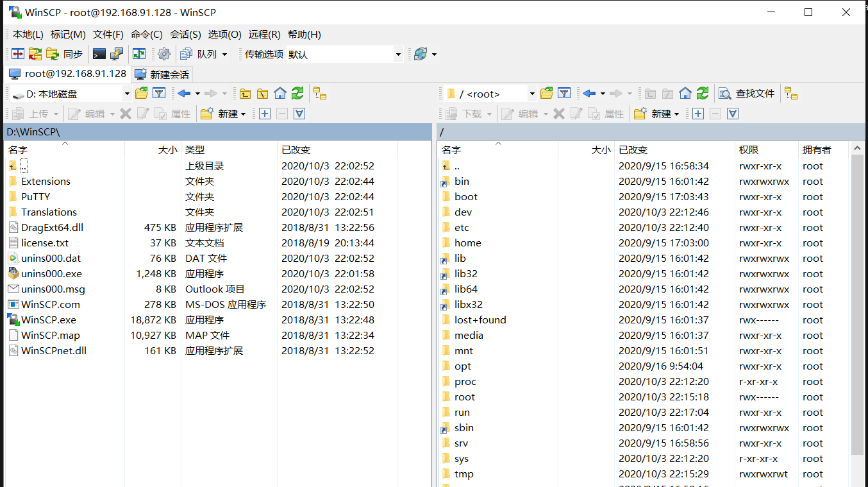Click the 同步 synchronize button
Viewport: 868px width, 487px height.
(x=64, y=55)
